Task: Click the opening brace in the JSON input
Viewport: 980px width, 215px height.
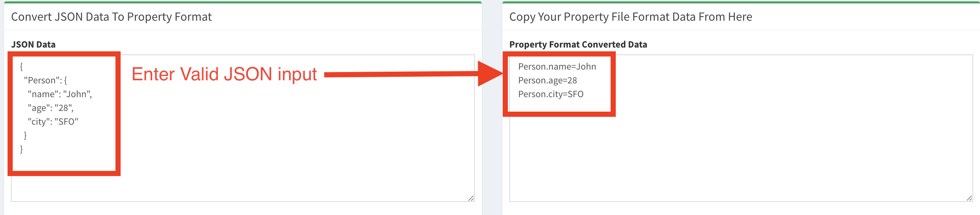Action: tap(22, 66)
